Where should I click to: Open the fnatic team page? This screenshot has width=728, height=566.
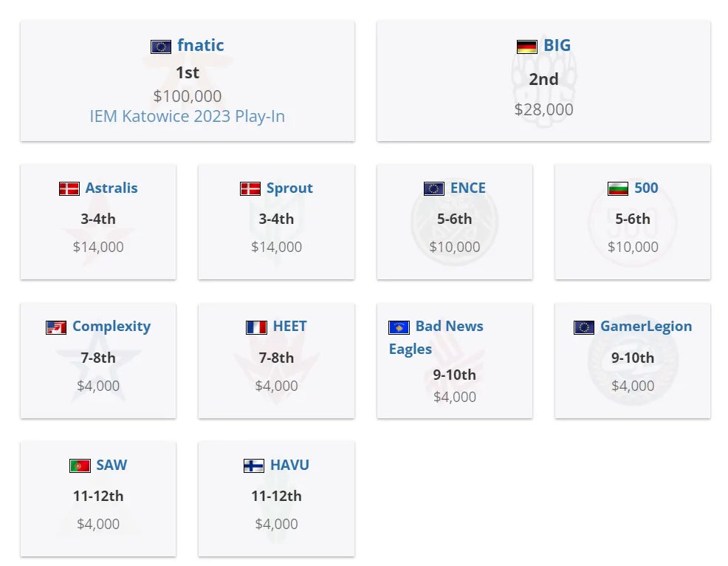click(200, 45)
